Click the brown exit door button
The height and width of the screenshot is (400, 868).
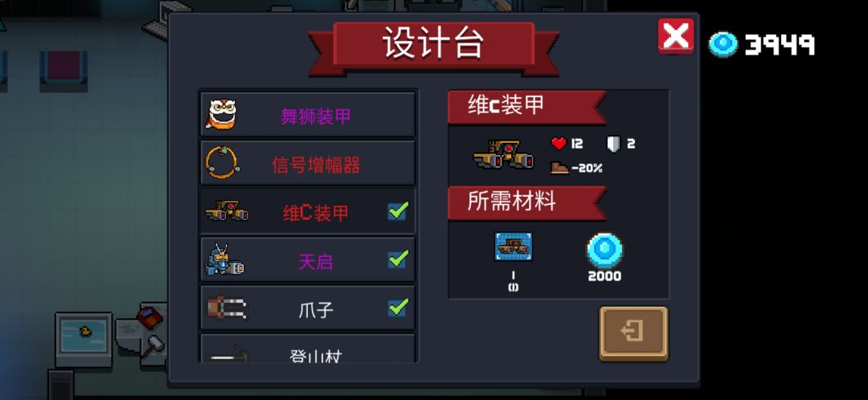[634, 333]
